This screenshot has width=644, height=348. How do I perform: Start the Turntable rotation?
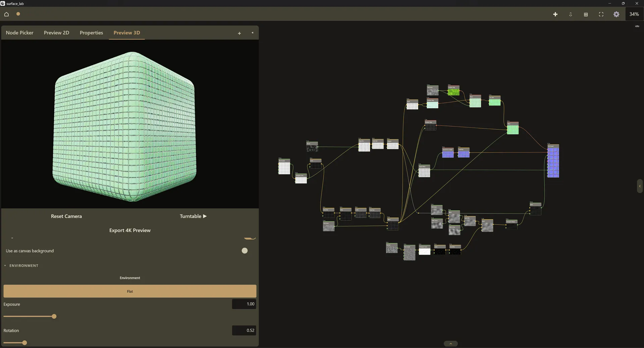[193, 216]
